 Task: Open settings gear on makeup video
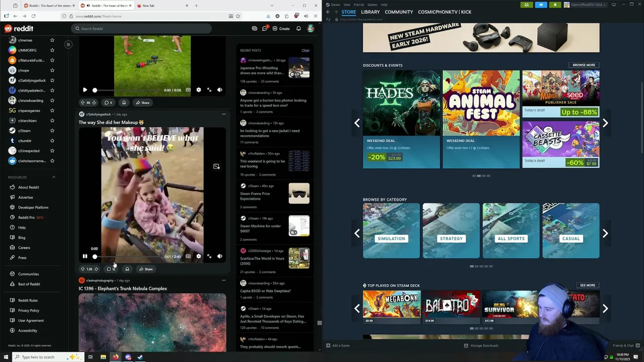click(199, 256)
